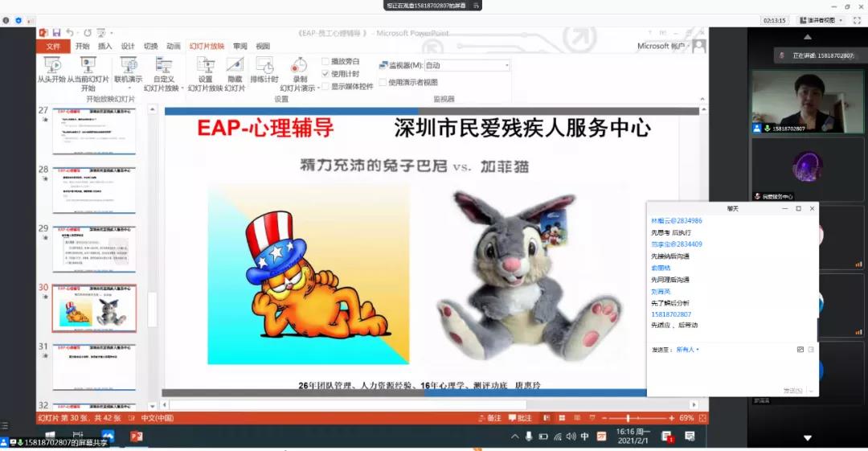868x451 pixels.
Task: Open the quick access toolbar customize arrow
Action: click(111, 33)
